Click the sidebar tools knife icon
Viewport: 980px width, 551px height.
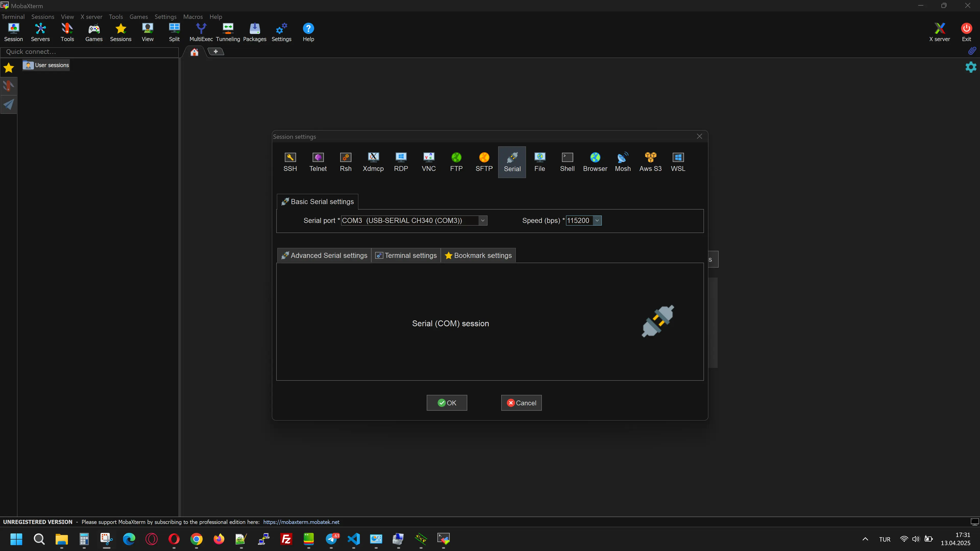point(8,86)
